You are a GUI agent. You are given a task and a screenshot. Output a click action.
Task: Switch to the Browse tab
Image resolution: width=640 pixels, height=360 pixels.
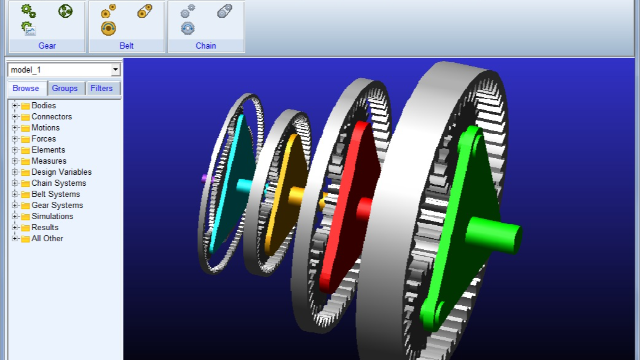click(x=26, y=88)
